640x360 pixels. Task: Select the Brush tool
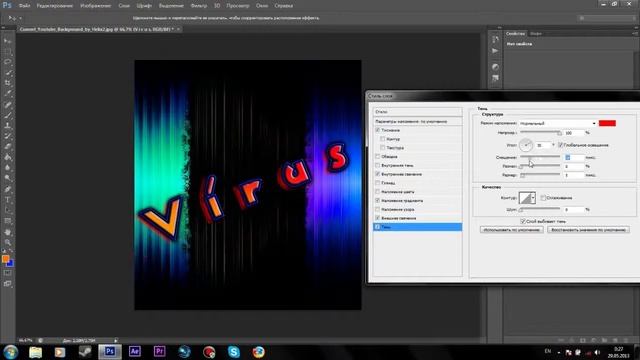click(8, 115)
